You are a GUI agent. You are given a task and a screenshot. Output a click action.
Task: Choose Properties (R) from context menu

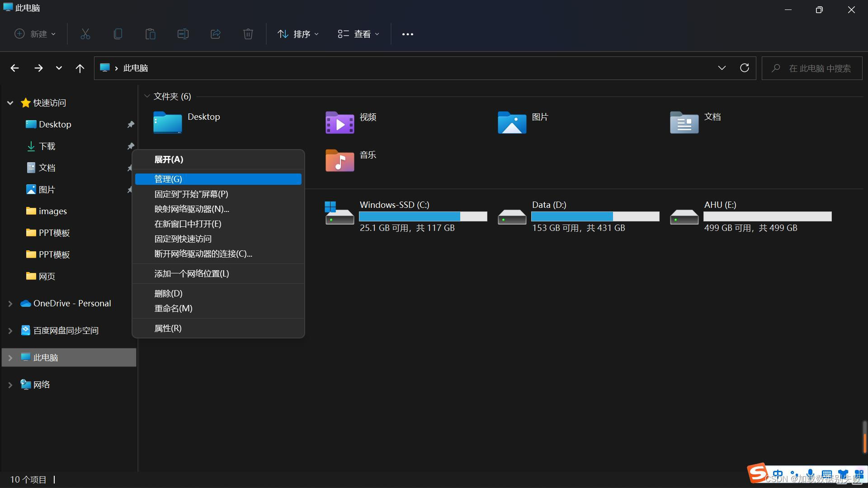click(x=168, y=328)
